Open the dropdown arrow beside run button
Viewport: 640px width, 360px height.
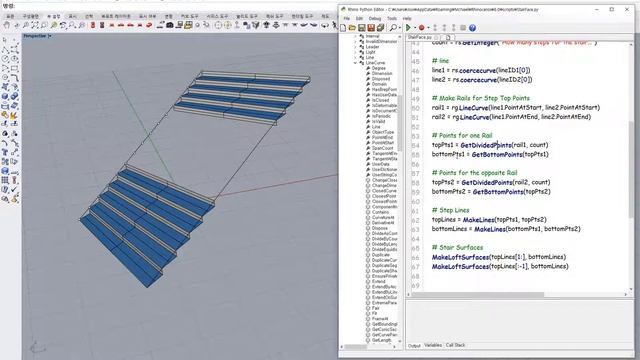coord(414,28)
